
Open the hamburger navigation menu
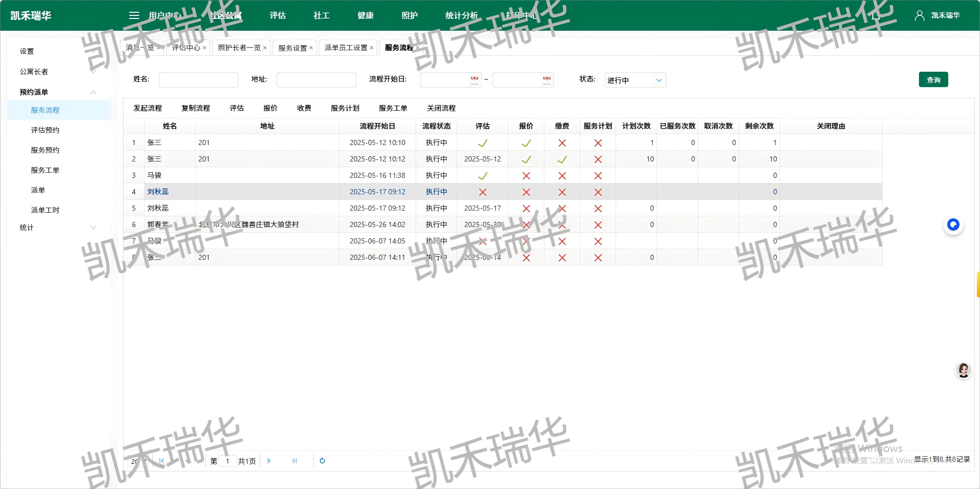pyautogui.click(x=134, y=15)
